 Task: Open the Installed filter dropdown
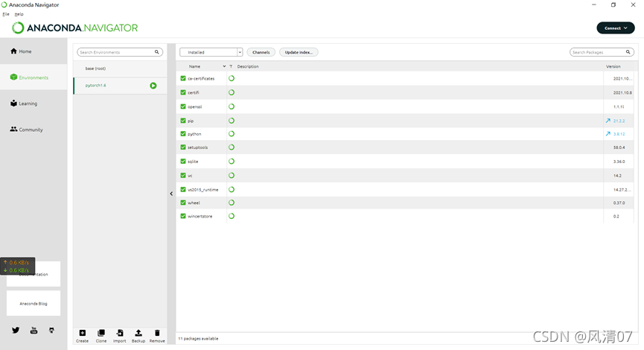click(211, 52)
